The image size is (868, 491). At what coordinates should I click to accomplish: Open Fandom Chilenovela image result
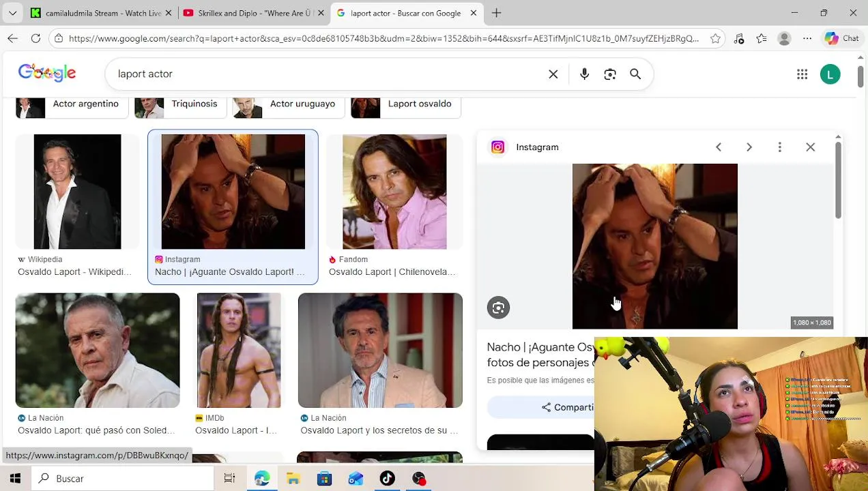point(394,192)
